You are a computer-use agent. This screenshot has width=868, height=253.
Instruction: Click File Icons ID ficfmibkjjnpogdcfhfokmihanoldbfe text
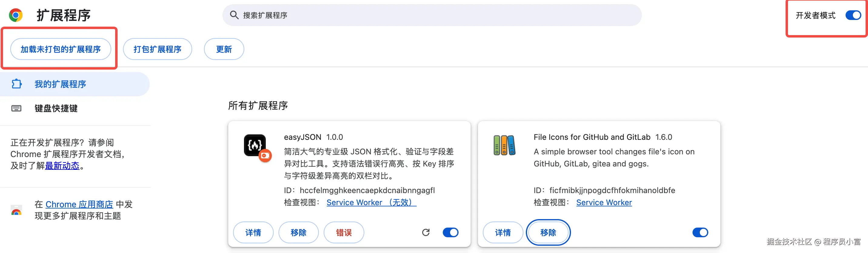pyautogui.click(x=612, y=190)
